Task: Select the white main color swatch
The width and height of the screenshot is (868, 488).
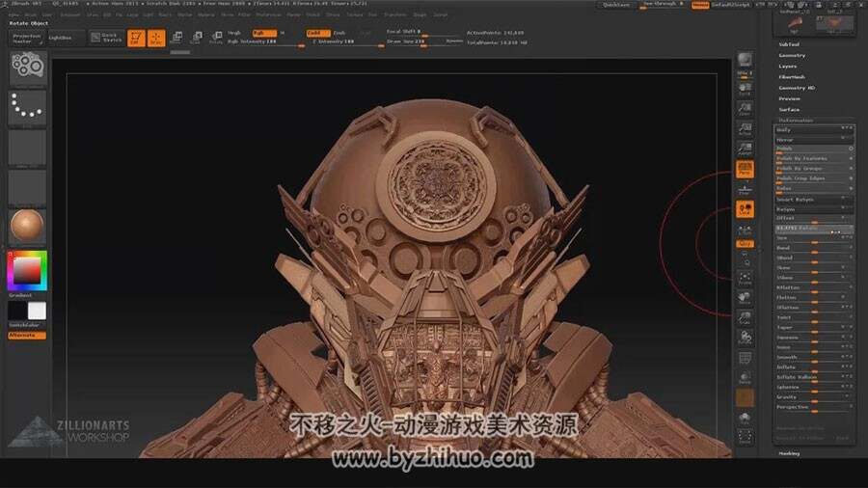Action: (37, 311)
